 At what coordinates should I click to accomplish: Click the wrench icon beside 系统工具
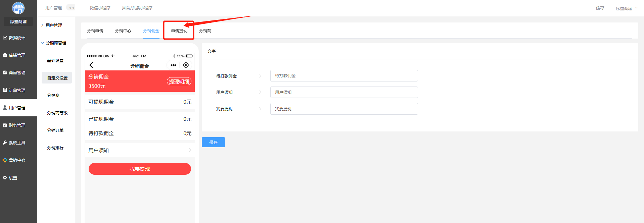pyautogui.click(x=5, y=143)
